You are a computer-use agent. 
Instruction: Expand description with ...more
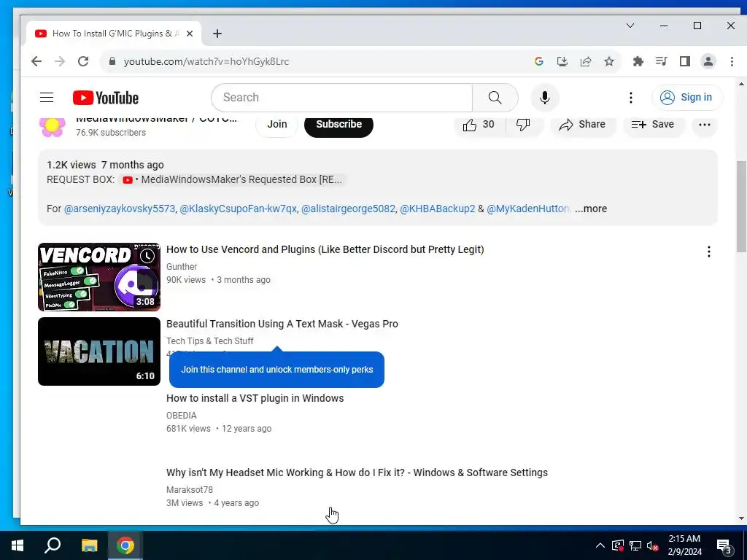591,209
